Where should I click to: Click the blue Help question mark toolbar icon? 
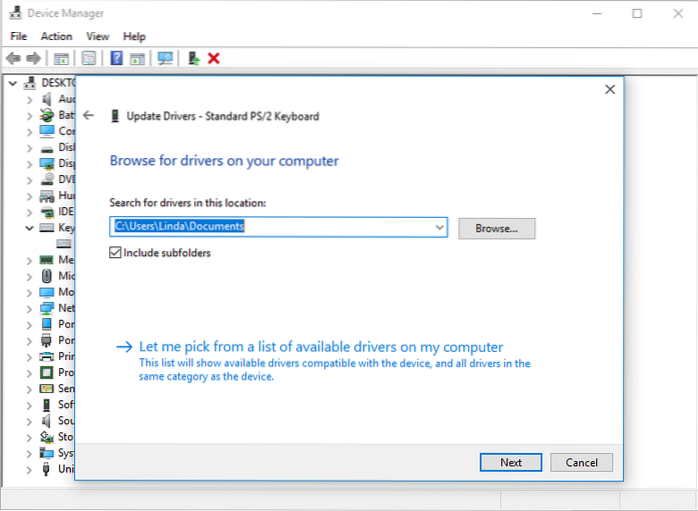pyautogui.click(x=117, y=59)
